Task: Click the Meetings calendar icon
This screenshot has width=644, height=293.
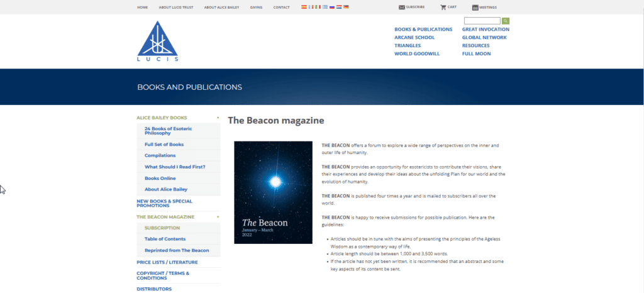Action: pos(475,8)
